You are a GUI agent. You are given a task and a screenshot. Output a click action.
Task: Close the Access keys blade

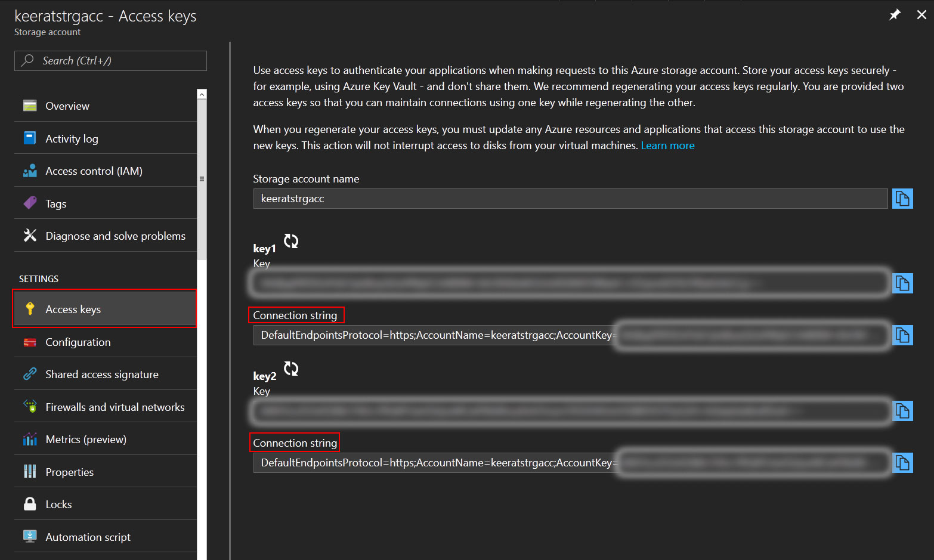(921, 15)
